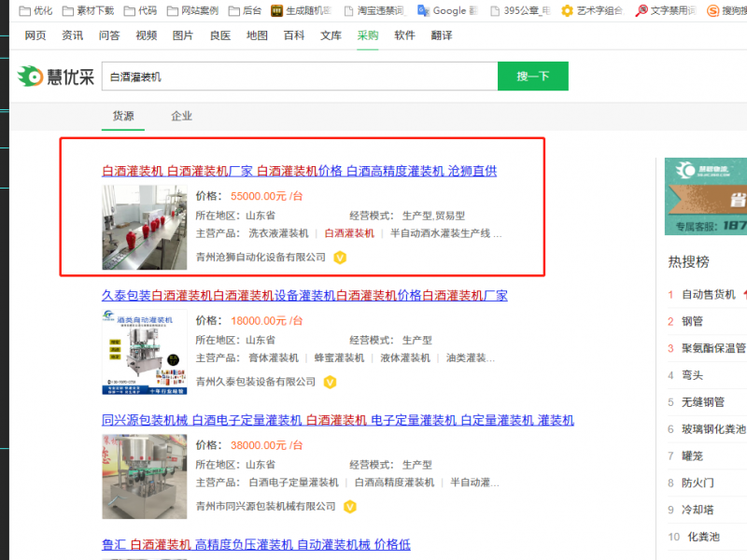
Task: Switch to the 网页 search category
Action: pyautogui.click(x=35, y=35)
